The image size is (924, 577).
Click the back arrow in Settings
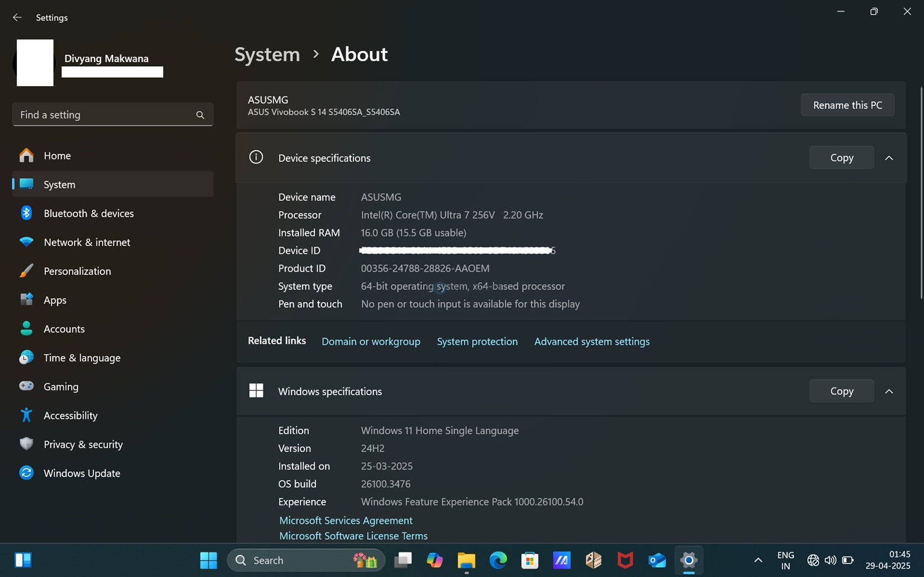point(17,17)
